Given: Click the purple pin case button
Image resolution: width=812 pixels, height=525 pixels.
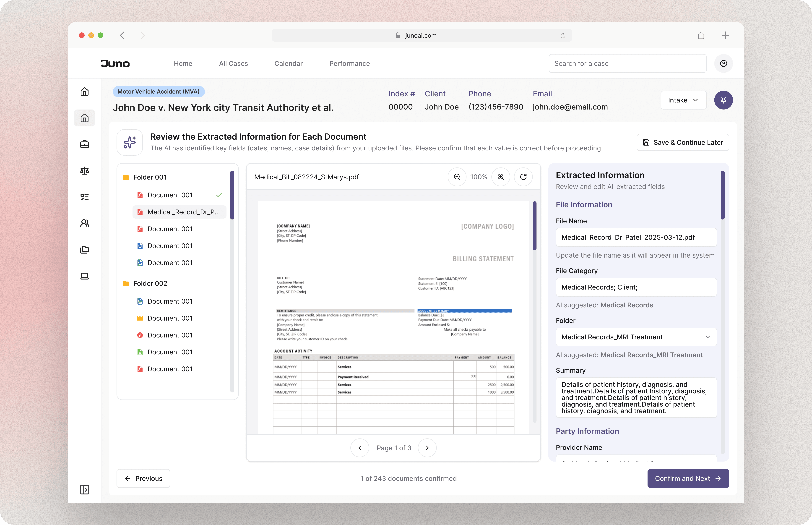Looking at the screenshot, I should (x=723, y=100).
